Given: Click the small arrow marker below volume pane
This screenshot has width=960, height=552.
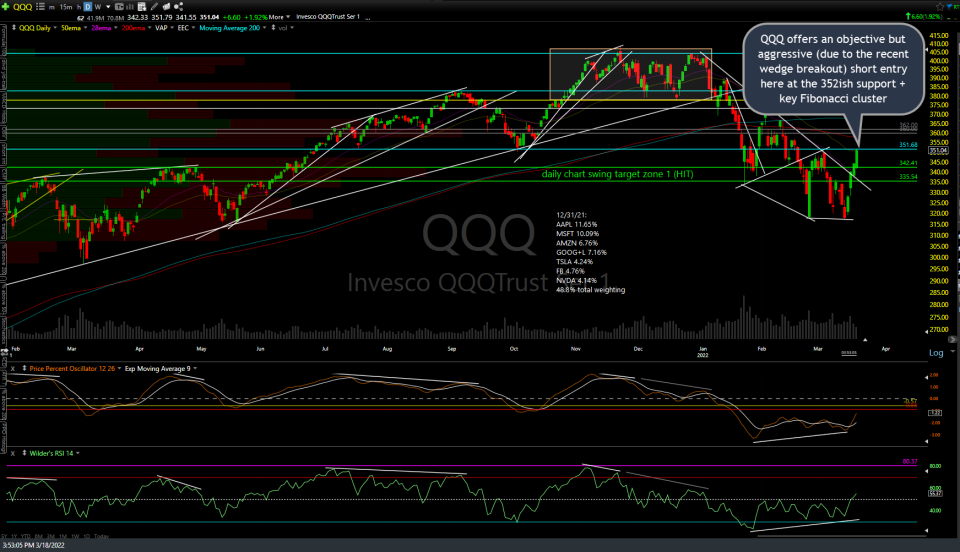Looking at the screenshot, I should click(865, 340).
